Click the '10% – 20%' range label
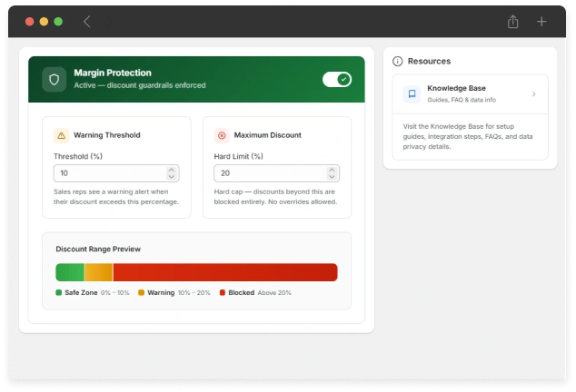This screenshot has height=392, width=576. [x=194, y=293]
